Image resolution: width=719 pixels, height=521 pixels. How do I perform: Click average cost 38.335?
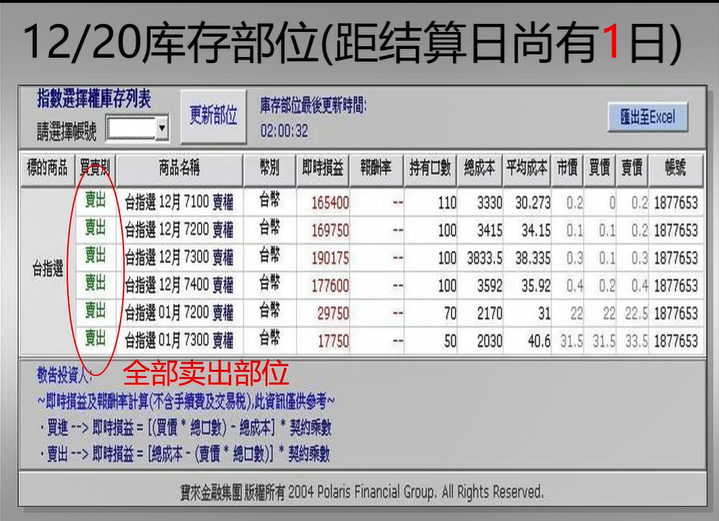point(533,258)
